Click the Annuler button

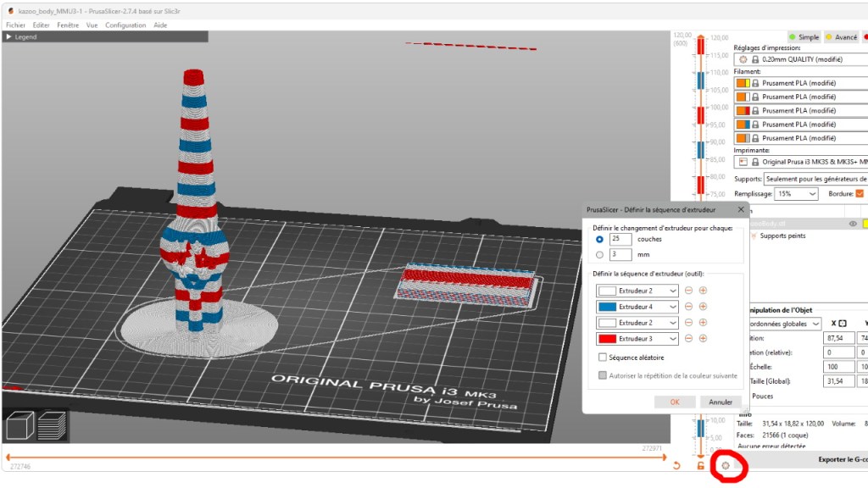[720, 402]
